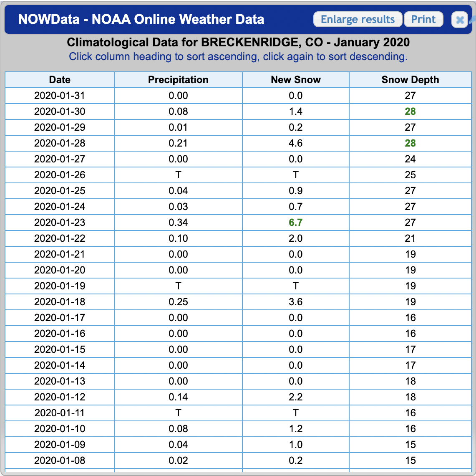This screenshot has height=476, width=476.
Task: Click date 2020-01-20
Action: (x=60, y=270)
